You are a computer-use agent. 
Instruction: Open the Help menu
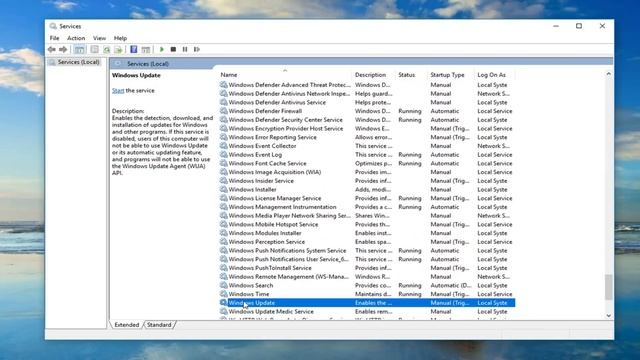120,38
